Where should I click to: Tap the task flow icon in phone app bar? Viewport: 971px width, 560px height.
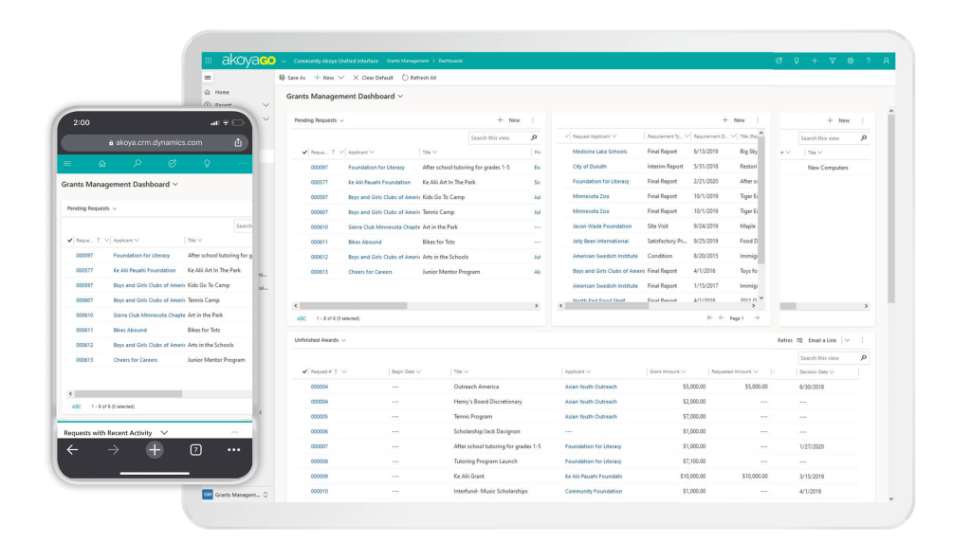coord(173,163)
